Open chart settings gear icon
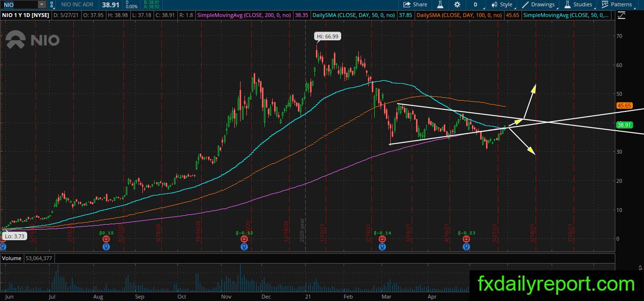Screen dimensions: 644x301 click(x=457, y=4)
